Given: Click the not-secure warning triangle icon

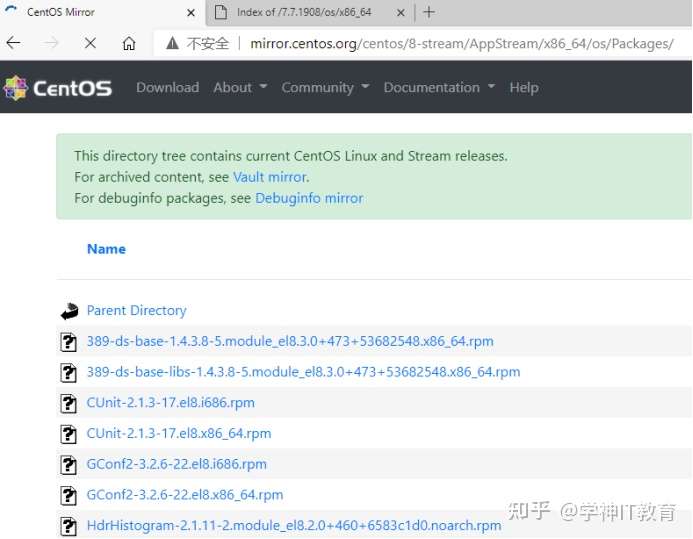Looking at the screenshot, I should (172, 43).
